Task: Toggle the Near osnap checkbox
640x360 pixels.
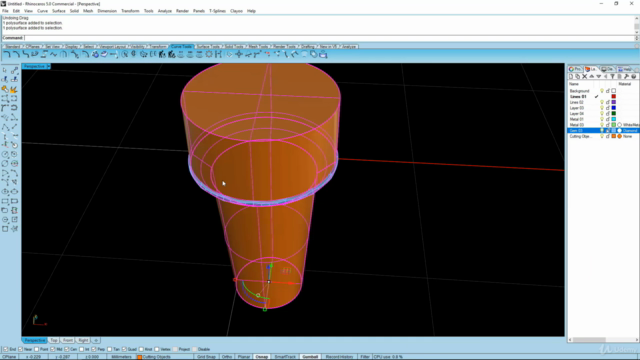Action: coord(21,349)
